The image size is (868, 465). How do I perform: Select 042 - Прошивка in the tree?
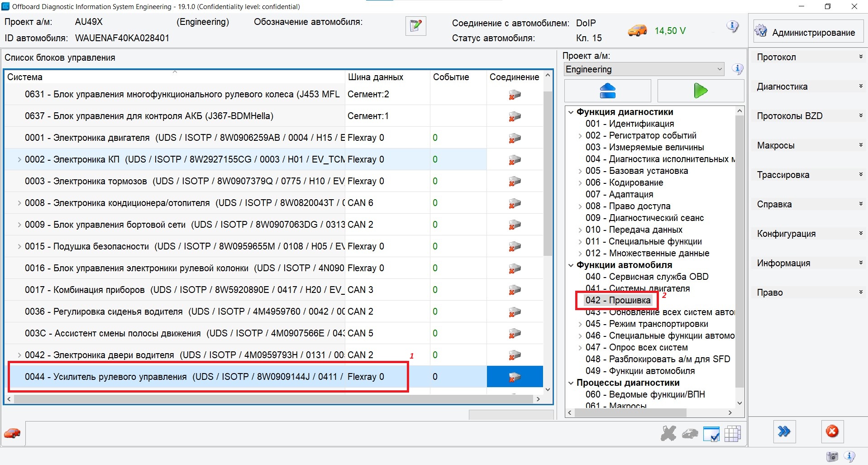coord(618,300)
